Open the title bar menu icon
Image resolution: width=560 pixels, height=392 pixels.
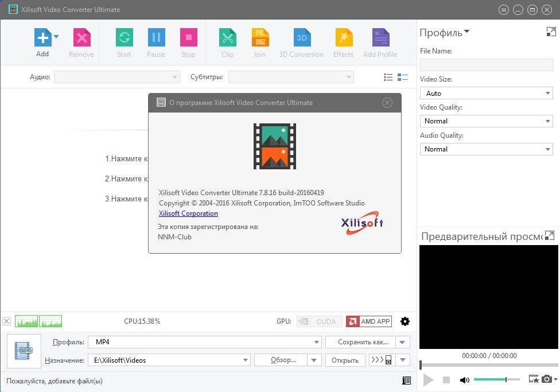[504, 10]
